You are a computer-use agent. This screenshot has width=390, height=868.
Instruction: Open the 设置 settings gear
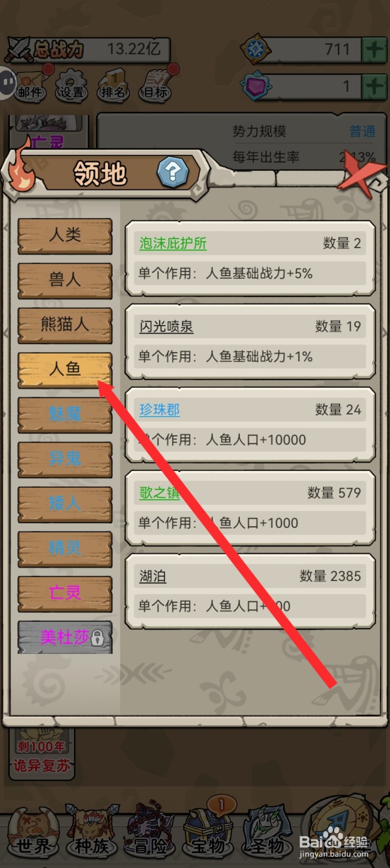pos(72,85)
